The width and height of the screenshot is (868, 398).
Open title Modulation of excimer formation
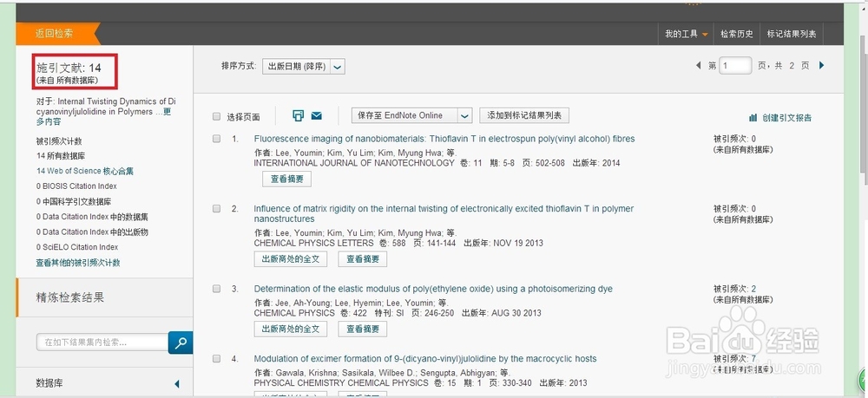coord(425,359)
